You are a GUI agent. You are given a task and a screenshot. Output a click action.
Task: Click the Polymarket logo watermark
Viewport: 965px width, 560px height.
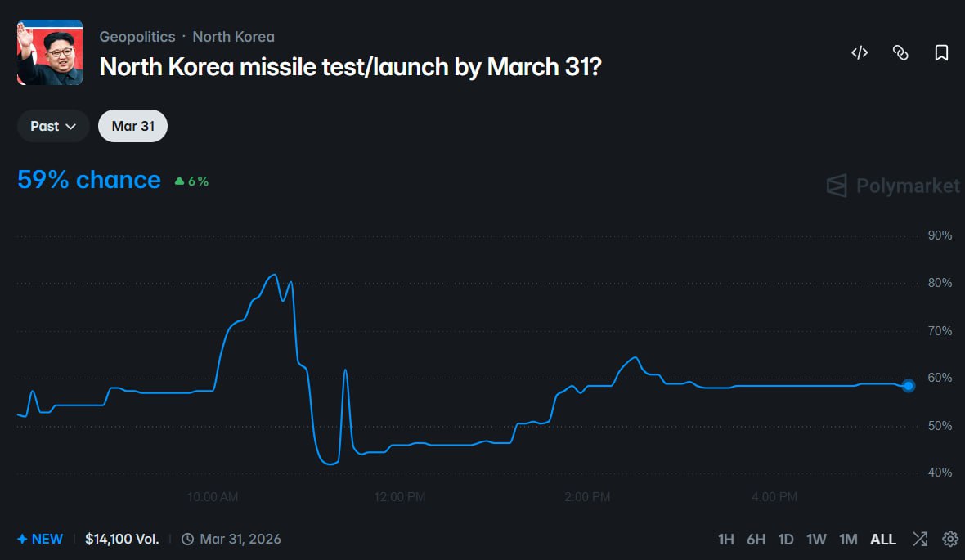point(893,186)
